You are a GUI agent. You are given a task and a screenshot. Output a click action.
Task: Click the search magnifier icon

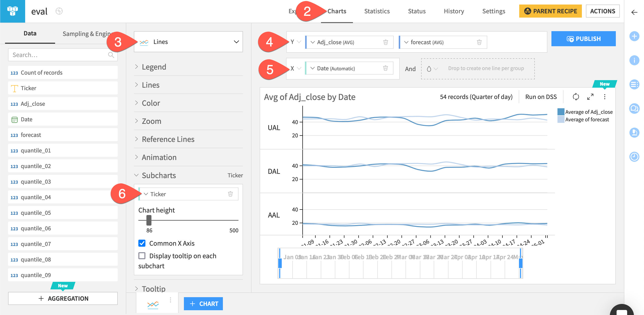point(111,55)
